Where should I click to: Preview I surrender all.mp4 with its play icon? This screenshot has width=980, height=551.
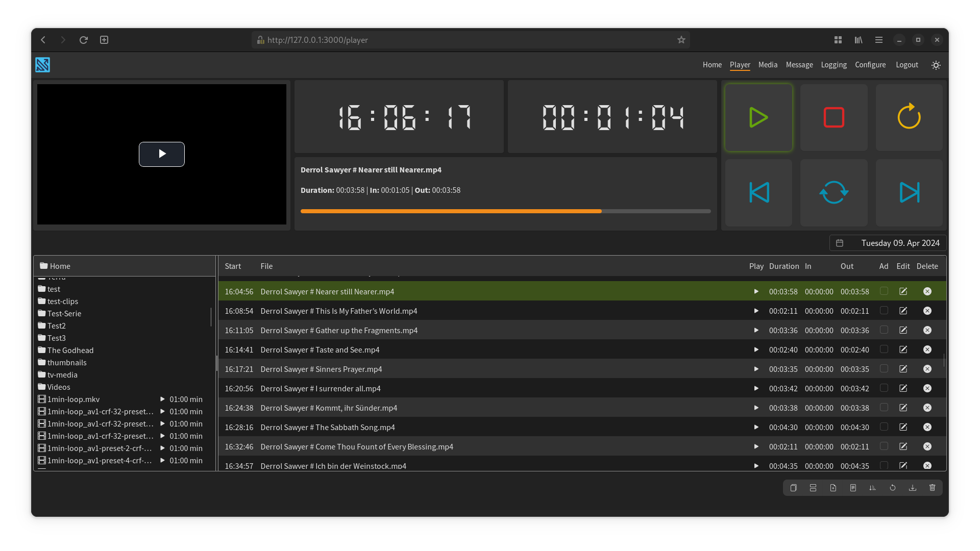point(756,388)
